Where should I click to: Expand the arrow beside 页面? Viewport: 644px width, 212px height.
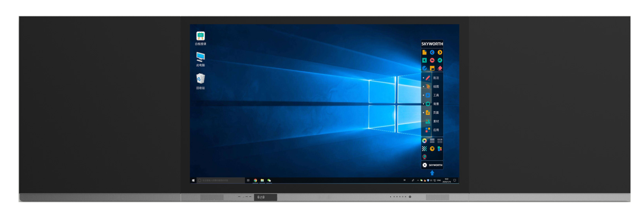pos(423,113)
